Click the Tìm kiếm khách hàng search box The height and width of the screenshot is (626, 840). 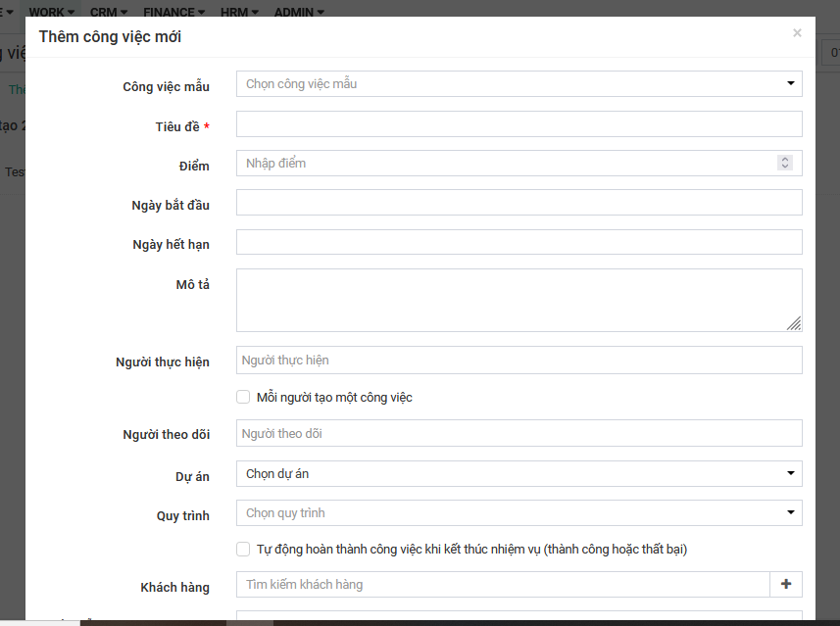[x=503, y=585]
